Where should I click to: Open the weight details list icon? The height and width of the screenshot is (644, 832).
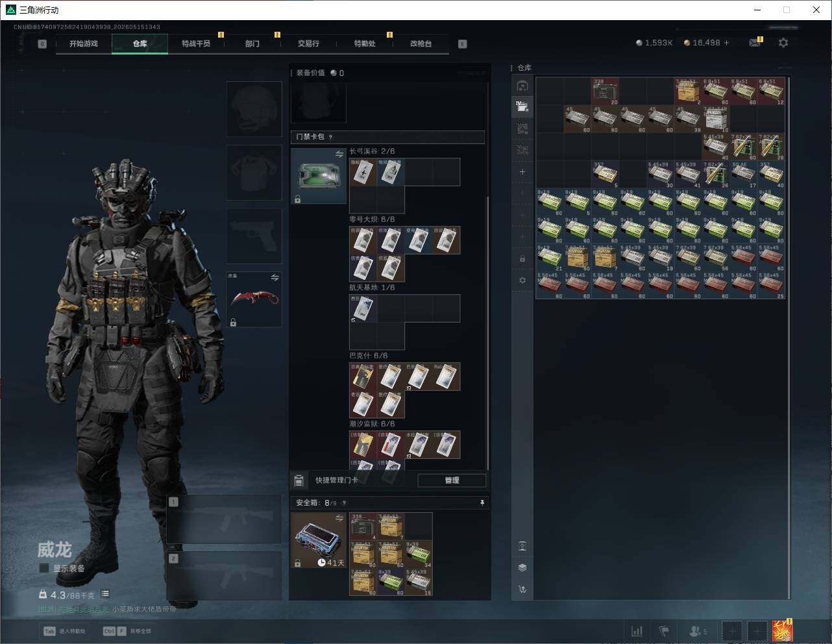point(105,594)
